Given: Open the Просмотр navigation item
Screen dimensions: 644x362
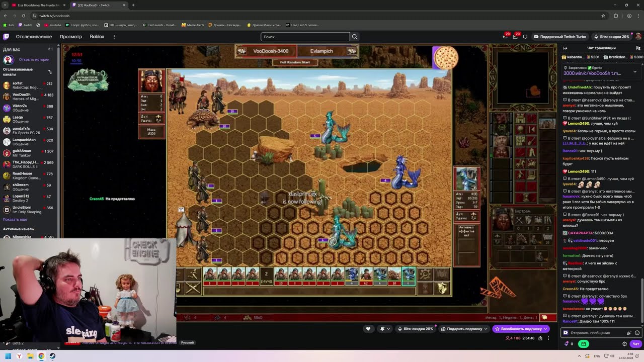Looking at the screenshot, I should pos(71,37).
